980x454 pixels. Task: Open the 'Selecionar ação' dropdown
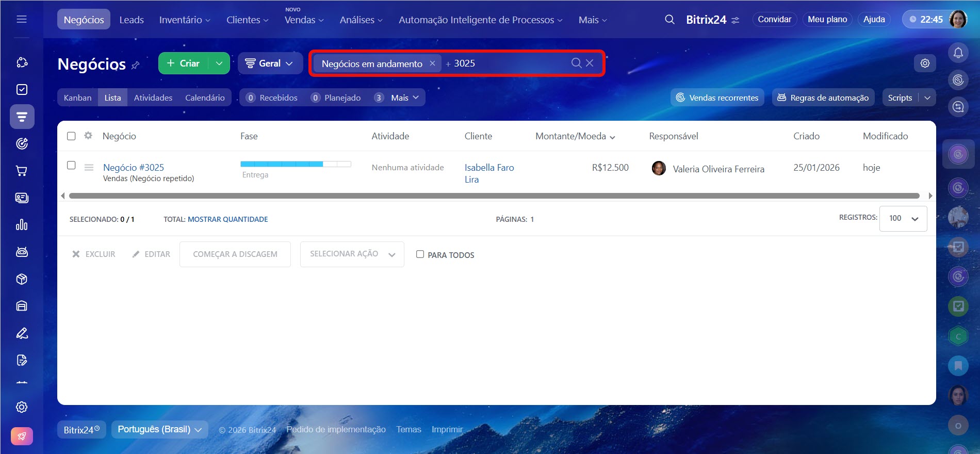[x=352, y=254]
